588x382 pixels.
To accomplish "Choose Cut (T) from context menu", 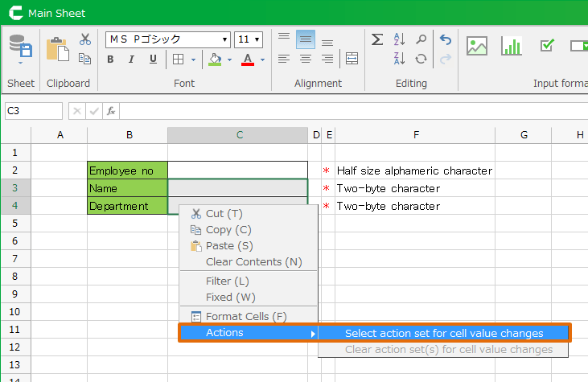I will coord(249,214).
